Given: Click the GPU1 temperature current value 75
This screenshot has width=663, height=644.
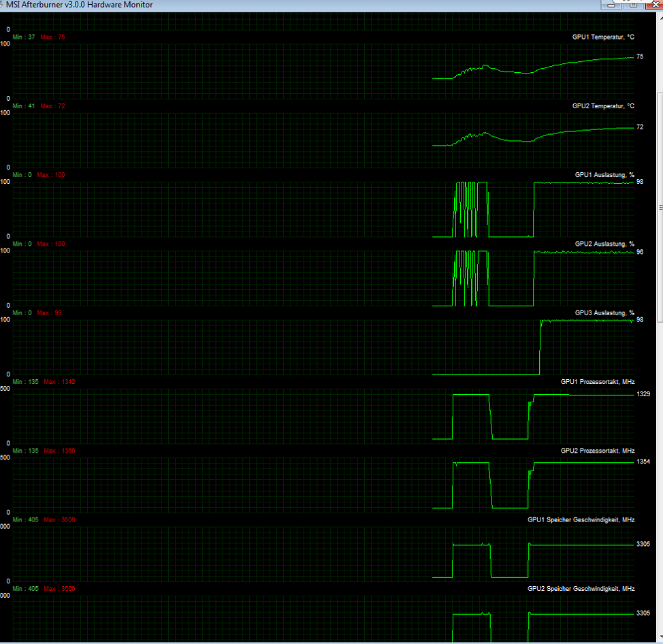Looking at the screenshot, I should [x=640, y=57].
